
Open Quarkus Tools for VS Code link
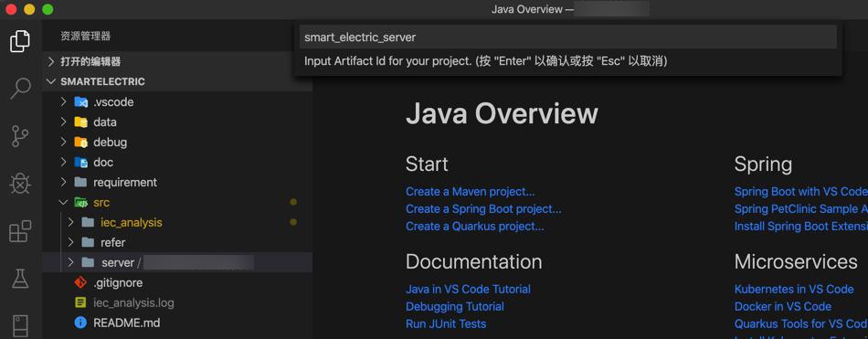(800, 323)
